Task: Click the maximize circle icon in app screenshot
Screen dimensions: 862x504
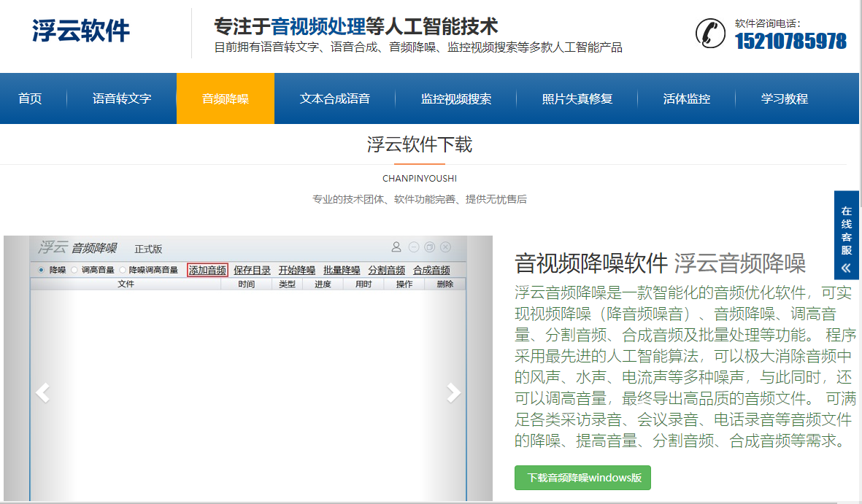Action: point(430,247)
